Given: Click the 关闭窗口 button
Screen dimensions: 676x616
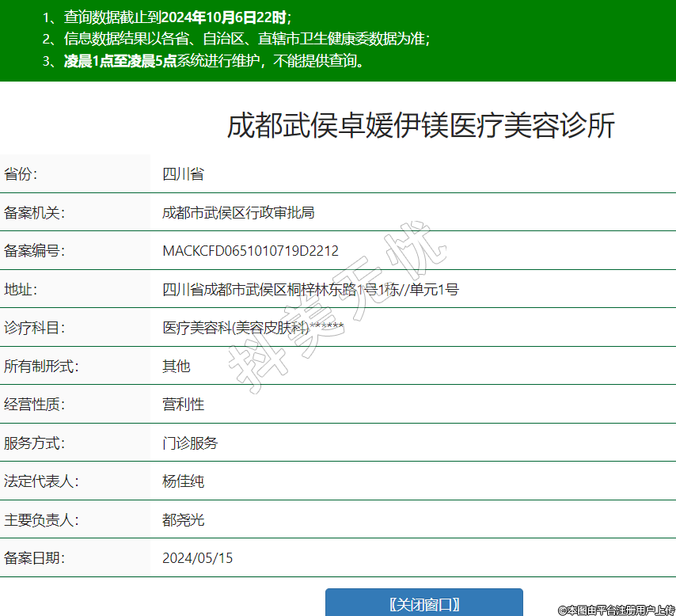Looking at the screenshot, I should pos(423,604).
